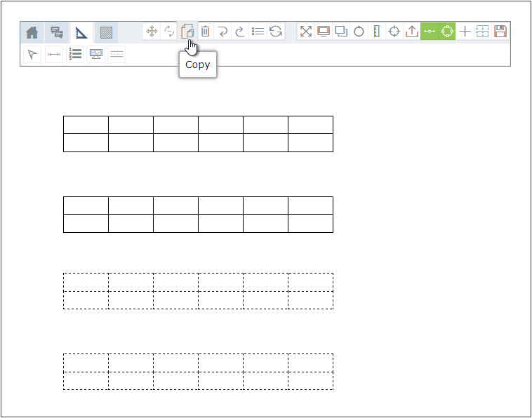This screenshot has width=532, height=418.
Task: Click the vertical ruler icon
Action: [376, 32]
